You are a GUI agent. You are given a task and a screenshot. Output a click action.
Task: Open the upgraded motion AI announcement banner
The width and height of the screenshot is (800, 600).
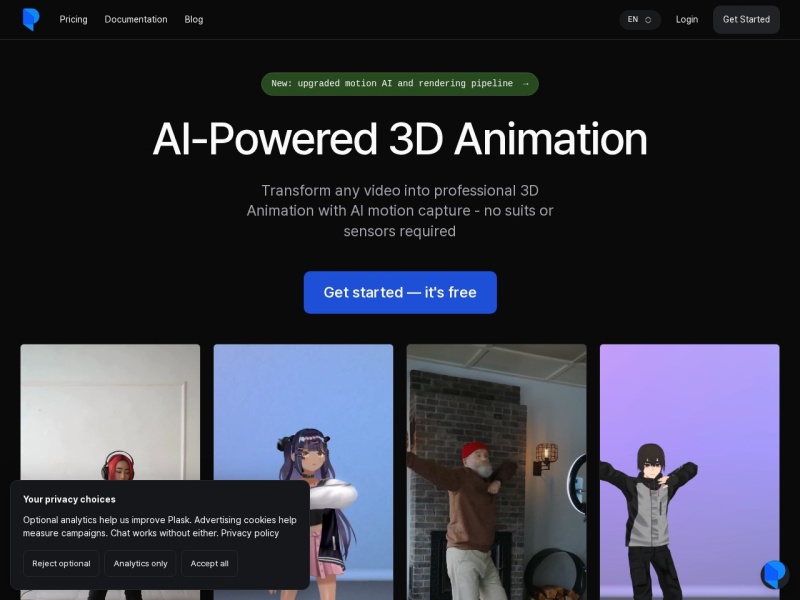click(400, 84)
